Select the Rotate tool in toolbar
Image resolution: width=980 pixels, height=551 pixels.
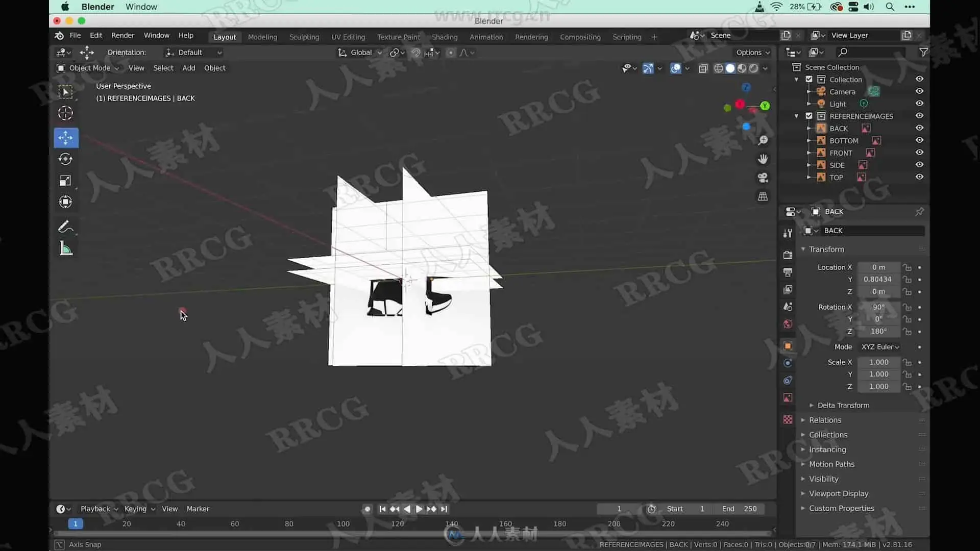pos(65,159)
